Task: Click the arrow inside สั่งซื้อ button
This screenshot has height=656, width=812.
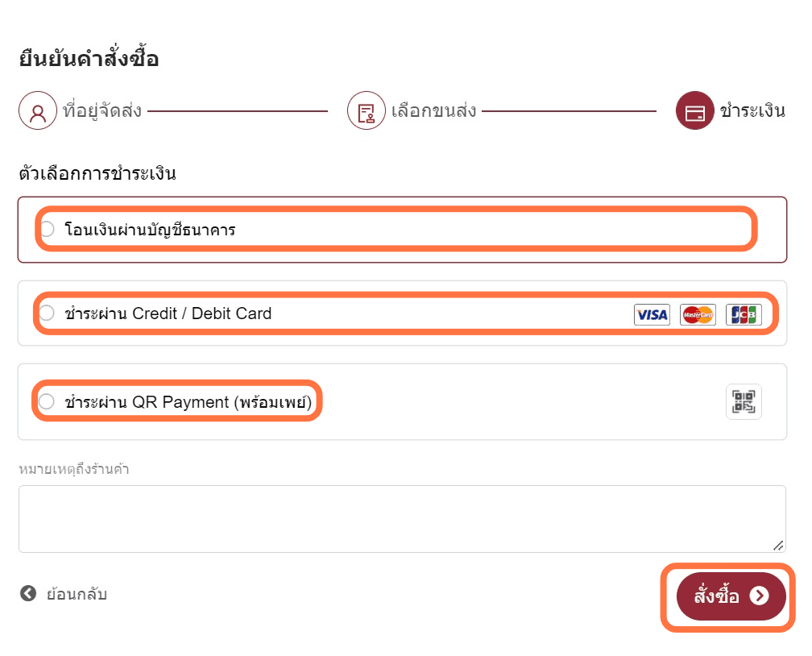Action: pos(759,596)
